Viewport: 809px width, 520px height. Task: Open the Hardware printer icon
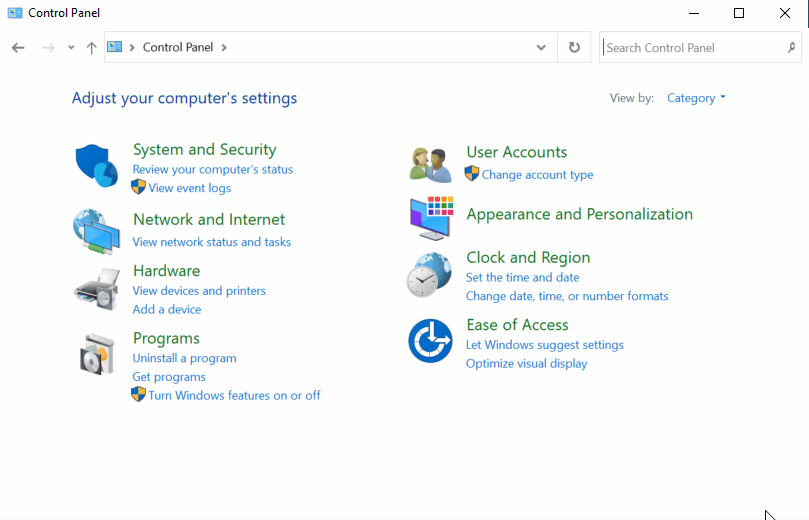tap(96, 289)
